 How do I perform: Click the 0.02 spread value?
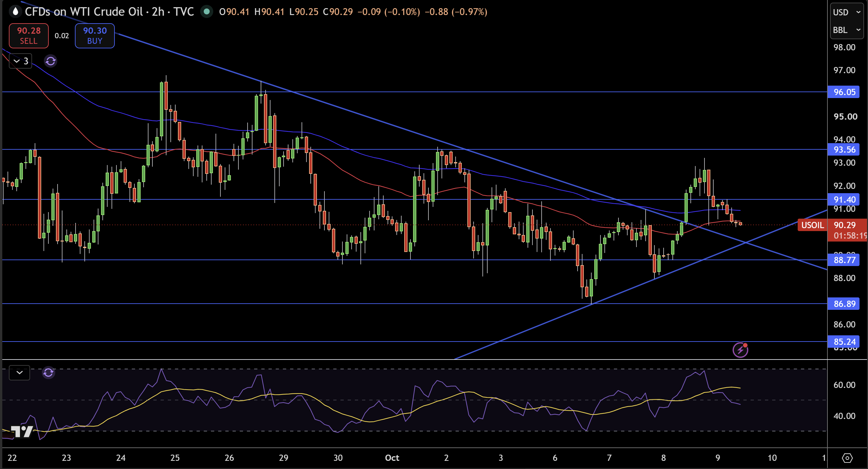(62, 36)
